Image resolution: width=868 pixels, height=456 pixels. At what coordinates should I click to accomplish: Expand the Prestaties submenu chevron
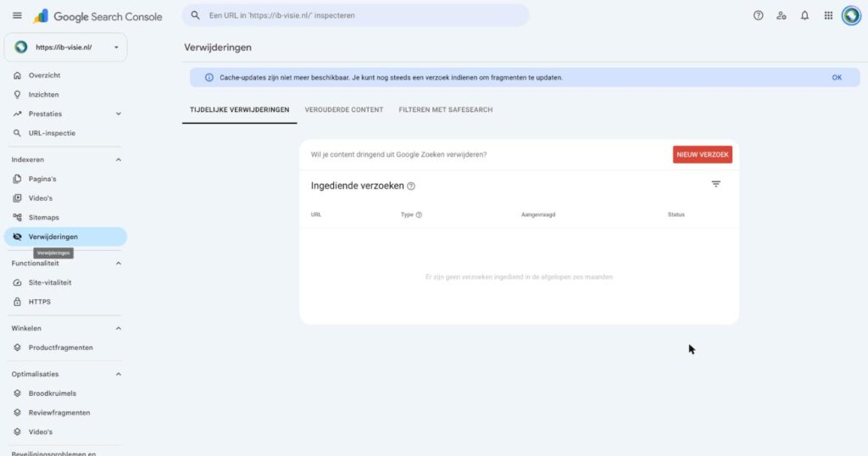pos(118,114)
